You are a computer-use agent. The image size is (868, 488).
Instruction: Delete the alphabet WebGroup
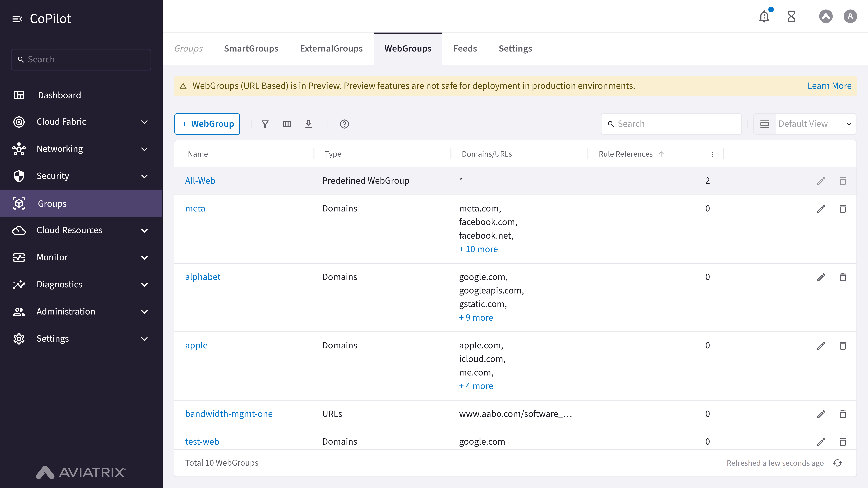pos(843,277)
